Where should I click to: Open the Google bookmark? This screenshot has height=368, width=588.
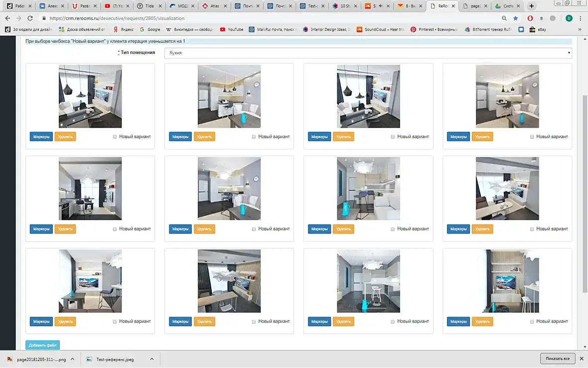click(x=150, y=29)
